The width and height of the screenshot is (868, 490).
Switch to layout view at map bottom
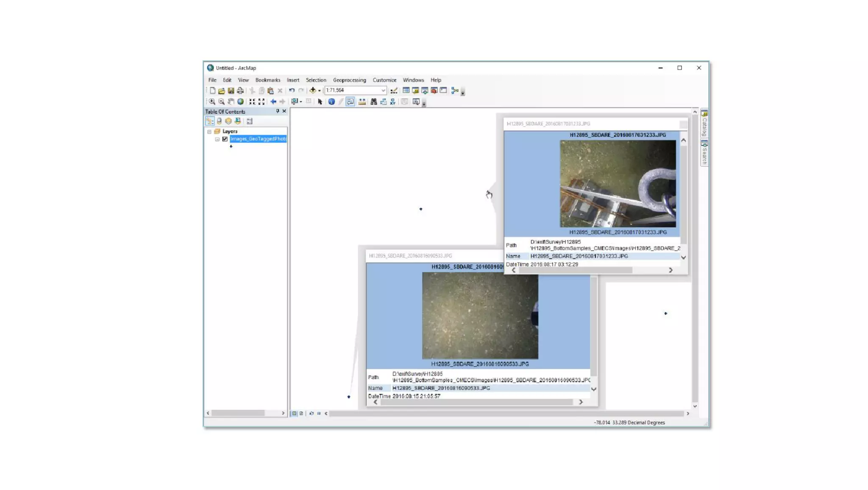[301, 413]
